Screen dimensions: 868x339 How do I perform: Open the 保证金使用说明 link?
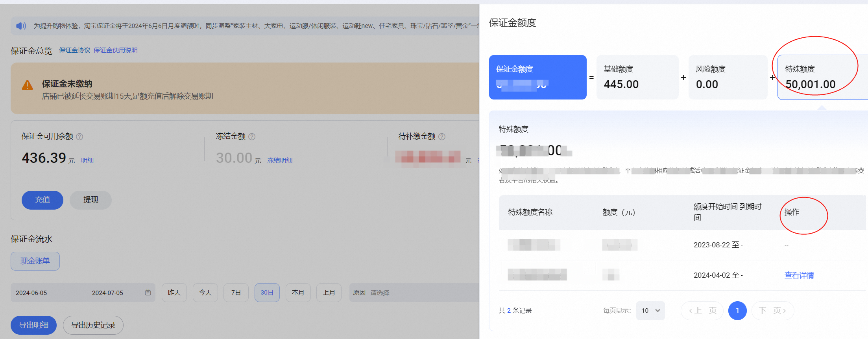coord(116,50)
